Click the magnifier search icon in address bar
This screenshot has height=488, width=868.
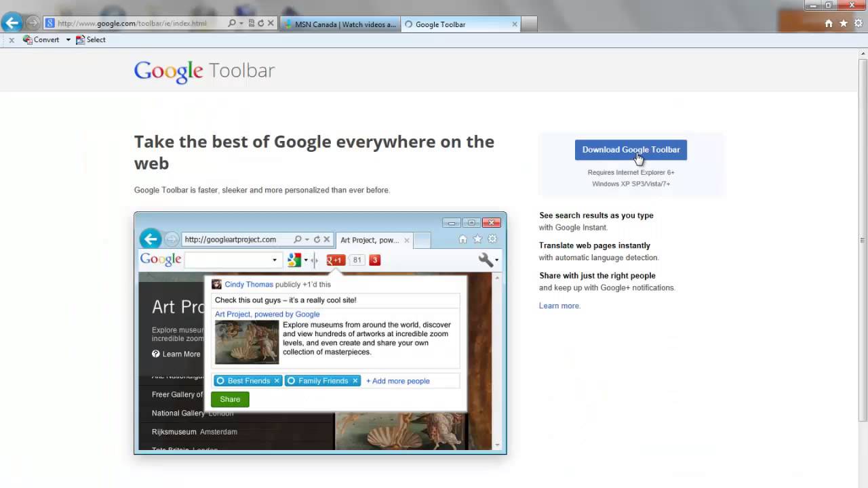[232, 23]
